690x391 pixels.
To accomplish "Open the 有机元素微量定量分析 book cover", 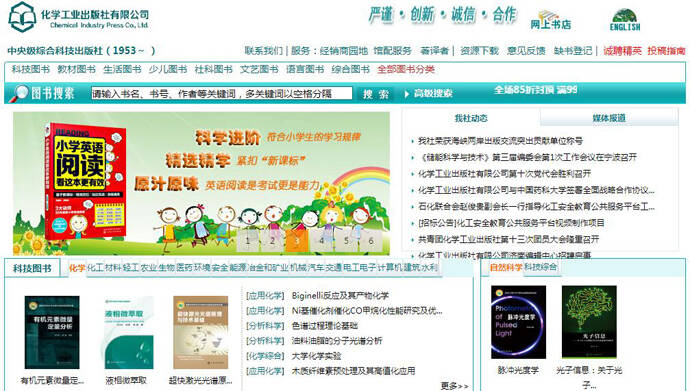I will (x=52, y=333).
